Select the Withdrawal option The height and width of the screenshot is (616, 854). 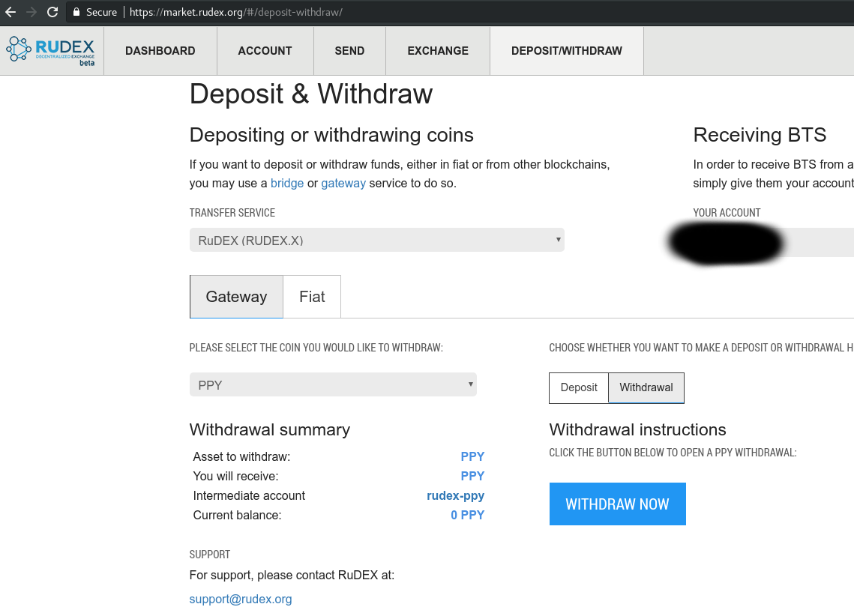pos(646,387)
